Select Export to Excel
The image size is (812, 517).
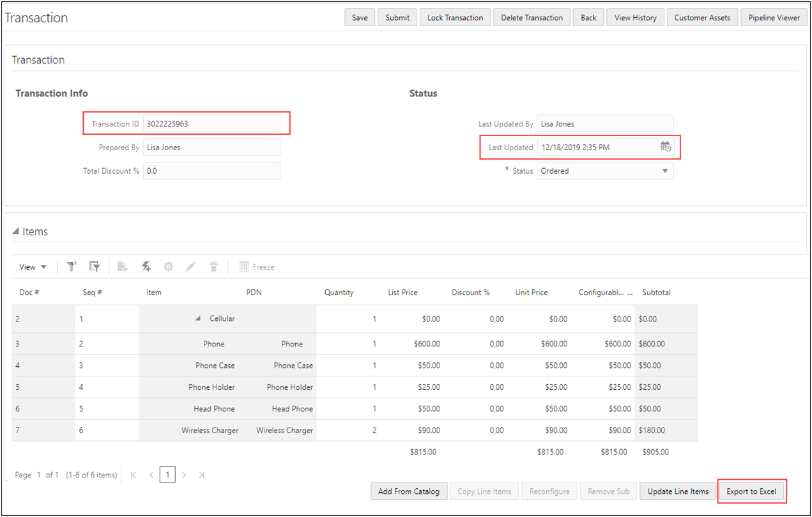click(x=752, y=491)
